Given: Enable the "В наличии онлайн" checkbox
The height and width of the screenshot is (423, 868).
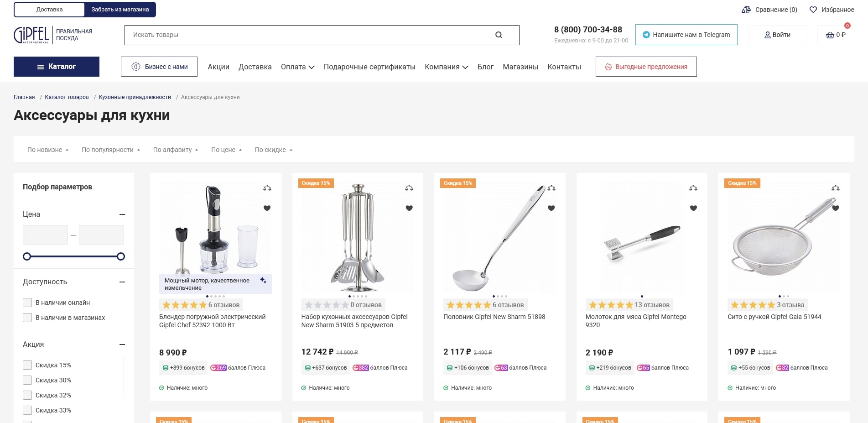Looking at the screenshot, I should pos(27,303).
